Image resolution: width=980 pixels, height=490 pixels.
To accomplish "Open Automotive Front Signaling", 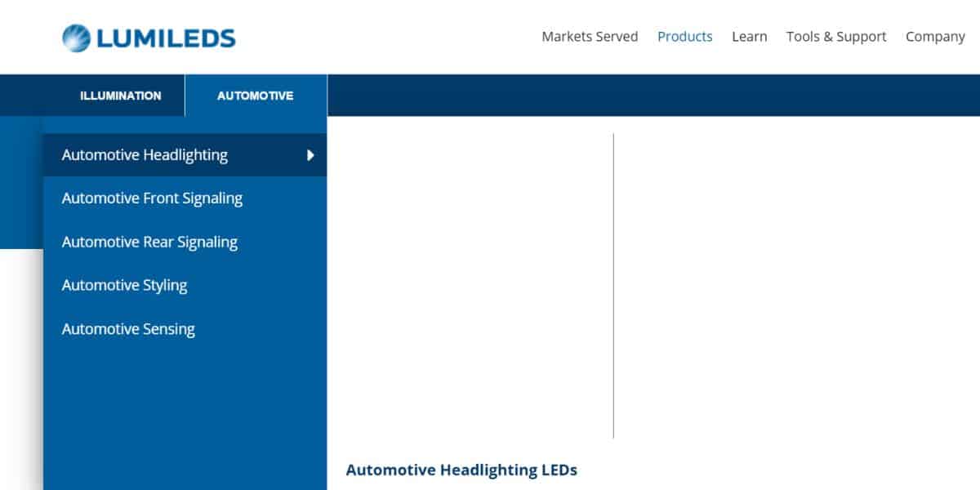I will [152, 198].
